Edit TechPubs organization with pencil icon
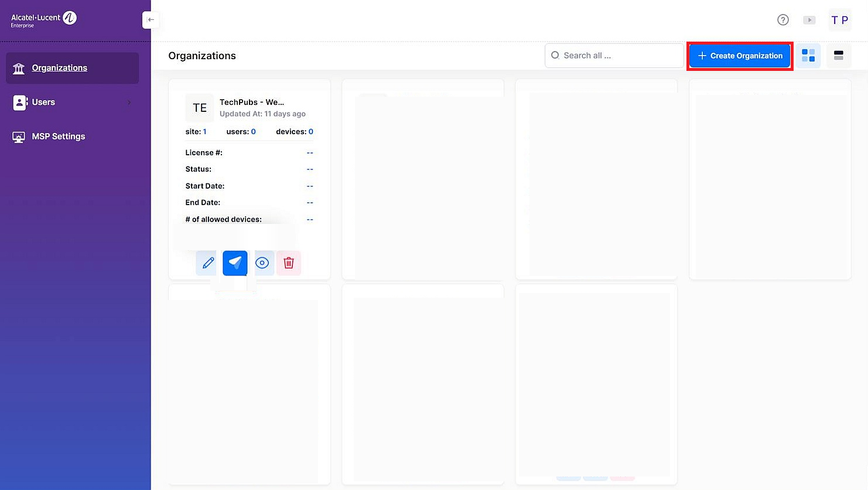Screen dimensions: 868x490 click(208, 263)
